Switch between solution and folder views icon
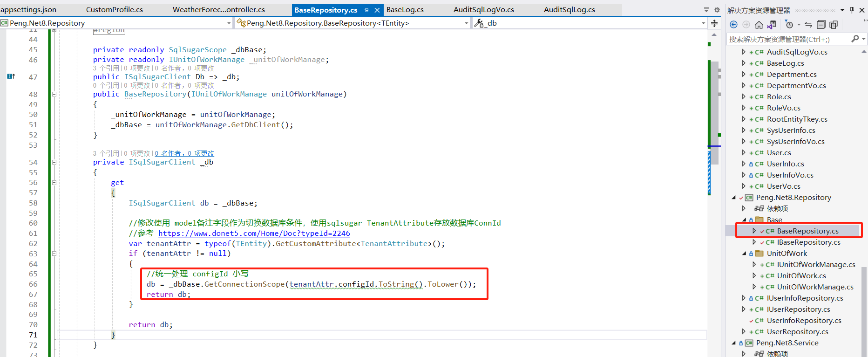868x357 pixels. tap(772, 25)
